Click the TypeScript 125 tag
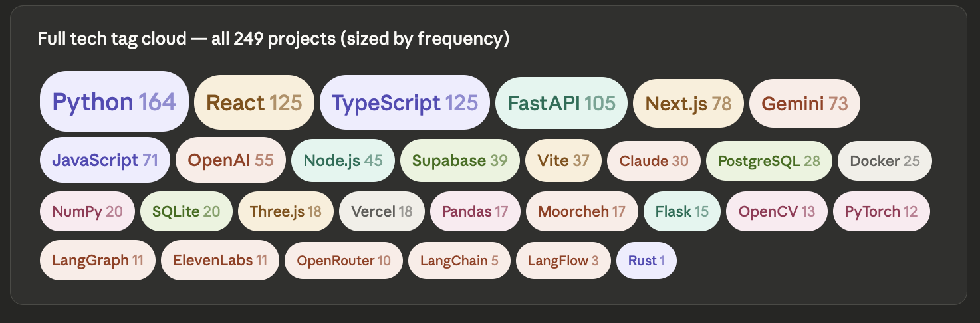Viewport: 980px width, 323px height. coord(405,103)
